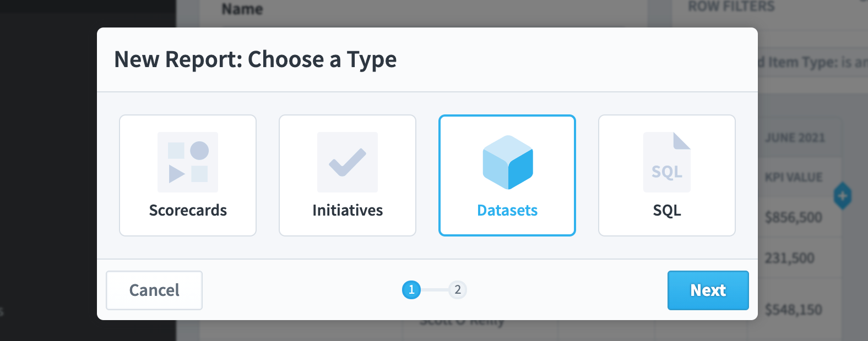Click the blue hexagon plus icon

(x=843, y=196)
